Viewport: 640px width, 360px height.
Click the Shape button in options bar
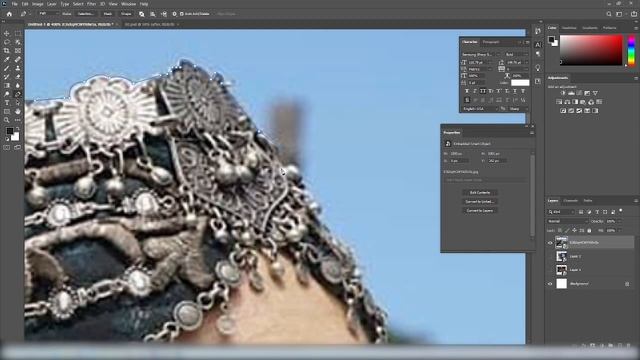click(x=126, y=14)
